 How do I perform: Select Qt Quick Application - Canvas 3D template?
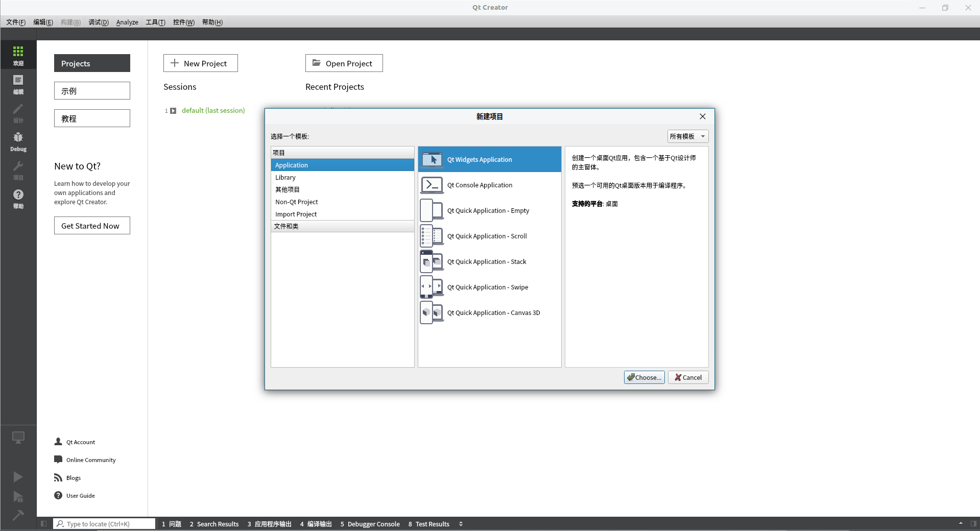click(490, 312)
